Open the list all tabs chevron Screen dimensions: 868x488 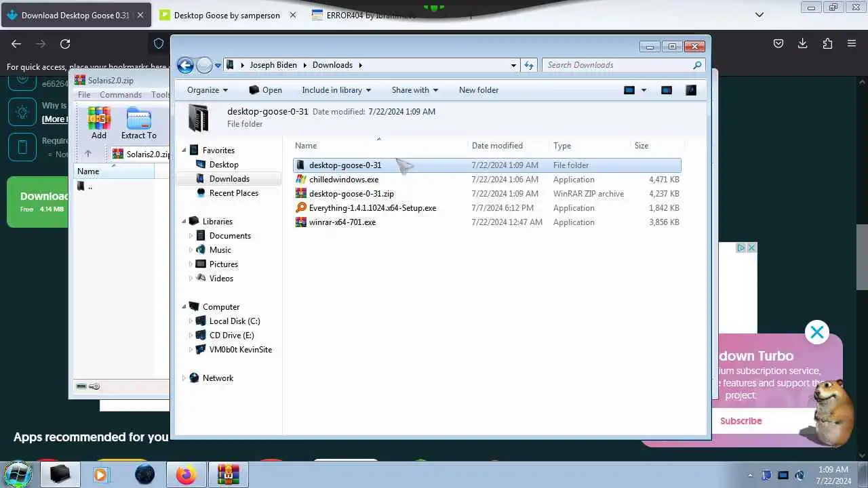click(x=759, y=15)
